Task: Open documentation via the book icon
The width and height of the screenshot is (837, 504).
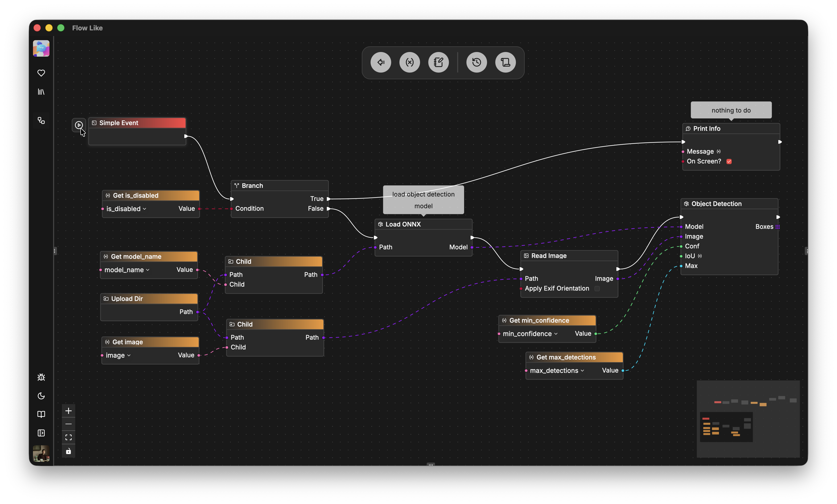Action: coord(41,414)
